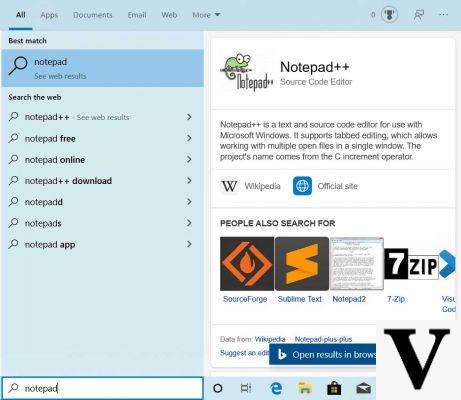This screenshot has width=461, height=400.
Task: Expand the notepad online suggestion arrow
Action: click(x=189, y=159)
